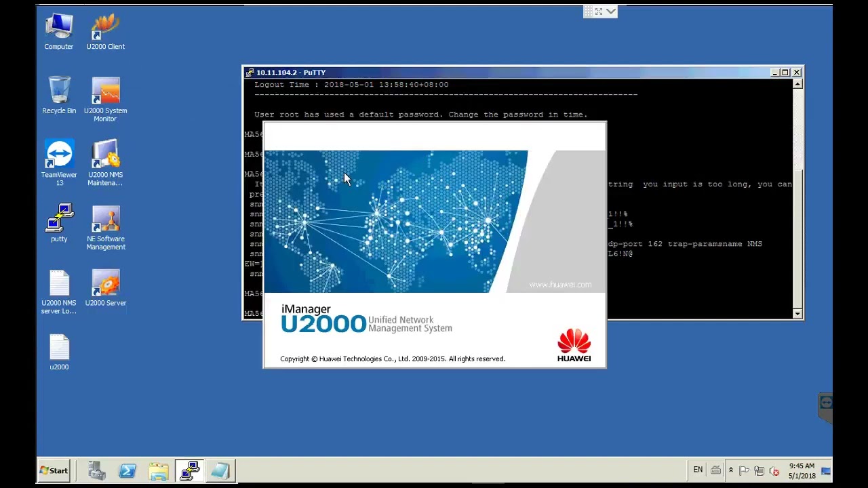Minimize the PuTTY window
868x488 pixels.
click(775, 73)
